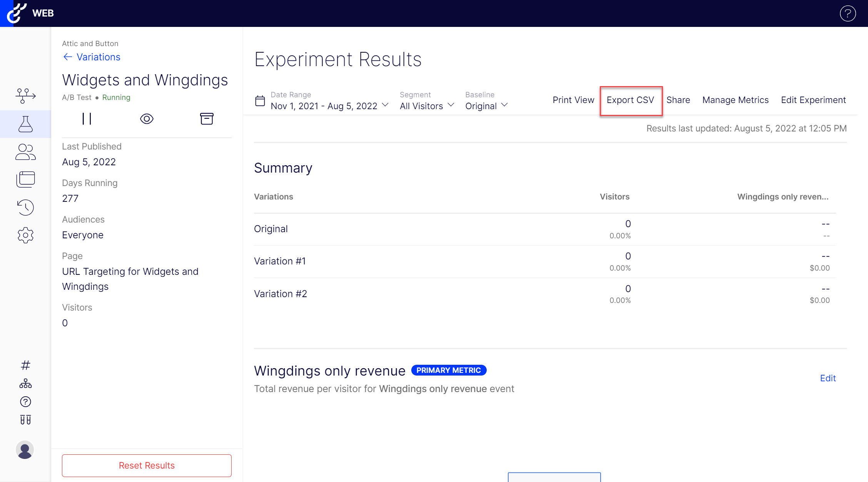Open the Experiments flask icon in sidebar
The height and width of the screenshot is (482, 868).
coord(25,124)
